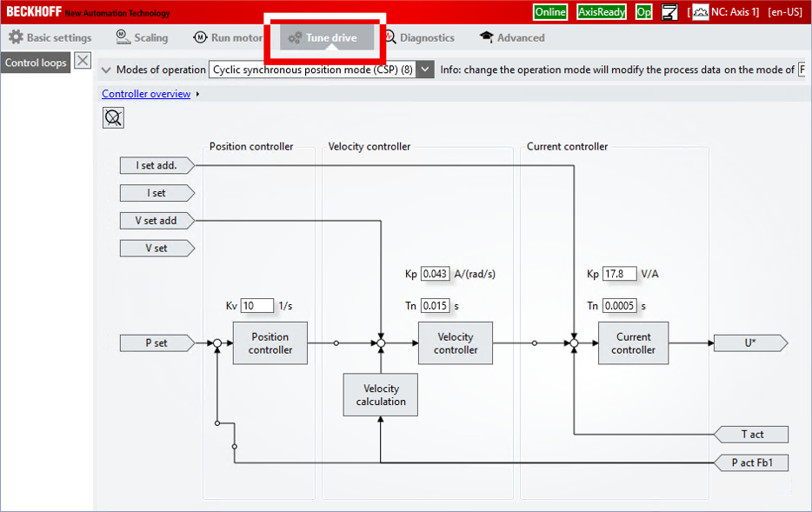Click the Scaling tab icon
The width and height of the screenshot is (812, 512).
123,37
